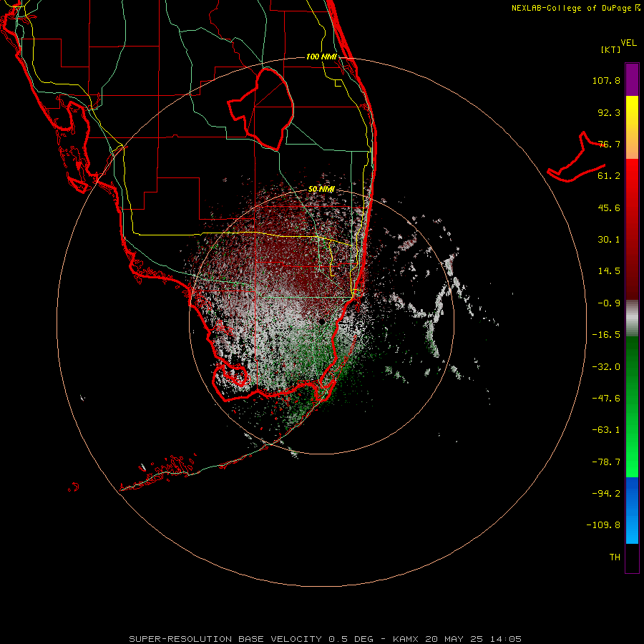644x644 pixels.
Task: Click the blue segment of the color bar
Action: click(632, 510)
